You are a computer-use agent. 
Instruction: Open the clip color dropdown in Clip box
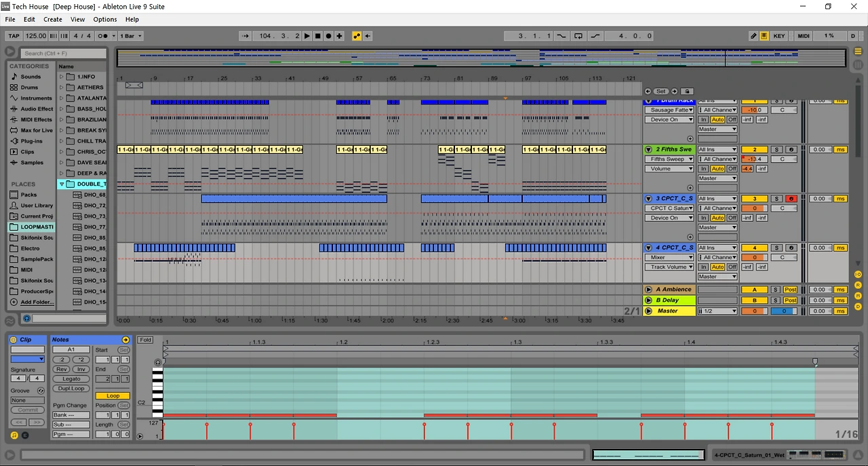(x=27, y=359)
